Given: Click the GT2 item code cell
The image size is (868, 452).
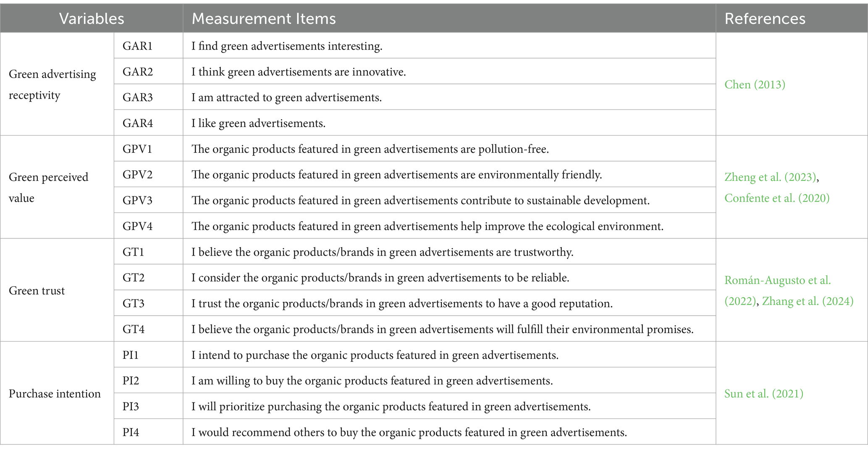Looking at the screenshot, I should point(148,277).
